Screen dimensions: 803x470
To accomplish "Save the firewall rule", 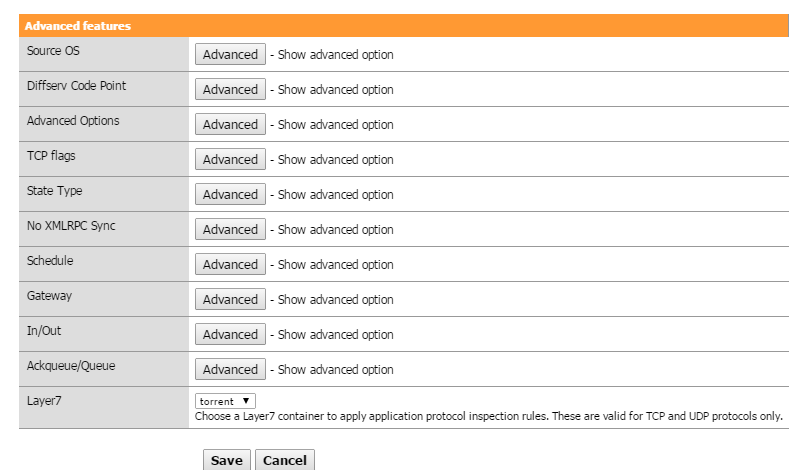I will [226, 460].
